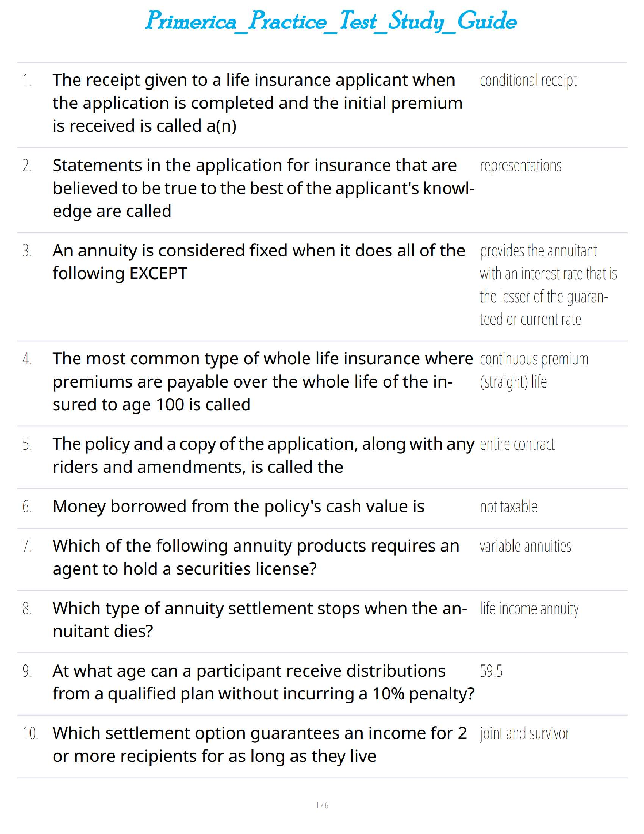The height and width of the screenshot is (834, 644).
Task: Select the 'not taxable' answer
Action: (508, 507)
